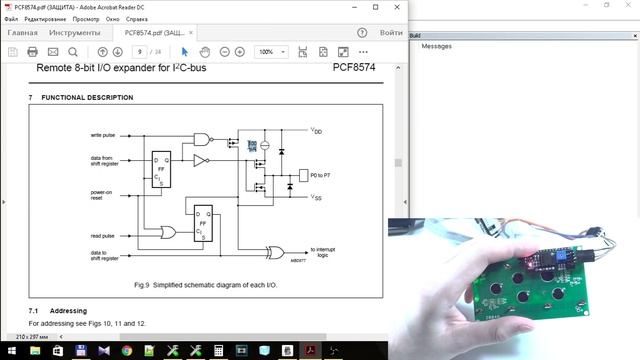
Task: Expand the left navigation pane arrow
Action: [x=4, y=202]
